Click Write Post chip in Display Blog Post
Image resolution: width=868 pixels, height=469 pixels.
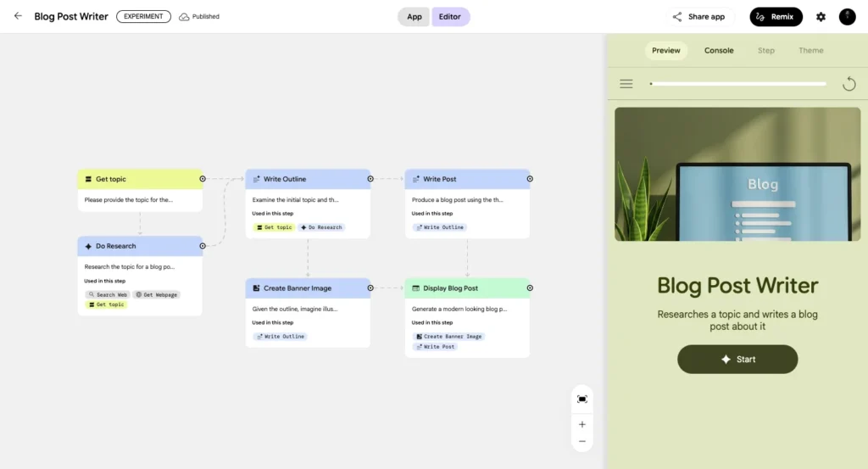435,347
